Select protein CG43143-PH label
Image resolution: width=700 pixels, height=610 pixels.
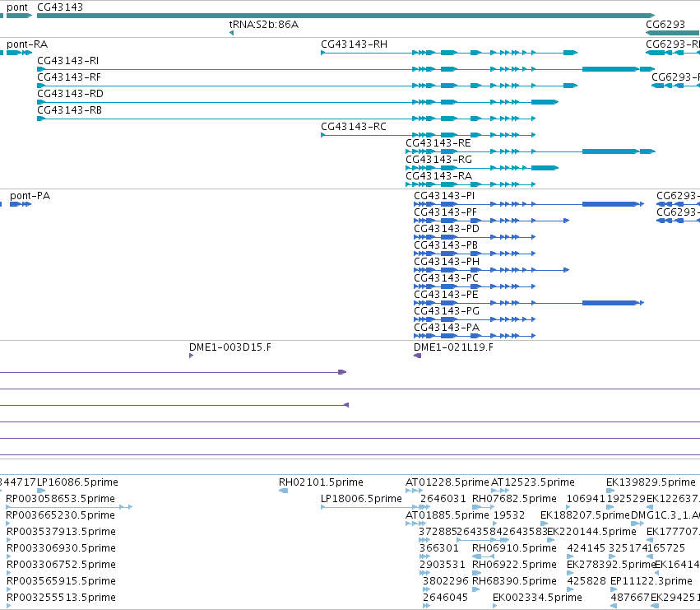click(447, 262)
